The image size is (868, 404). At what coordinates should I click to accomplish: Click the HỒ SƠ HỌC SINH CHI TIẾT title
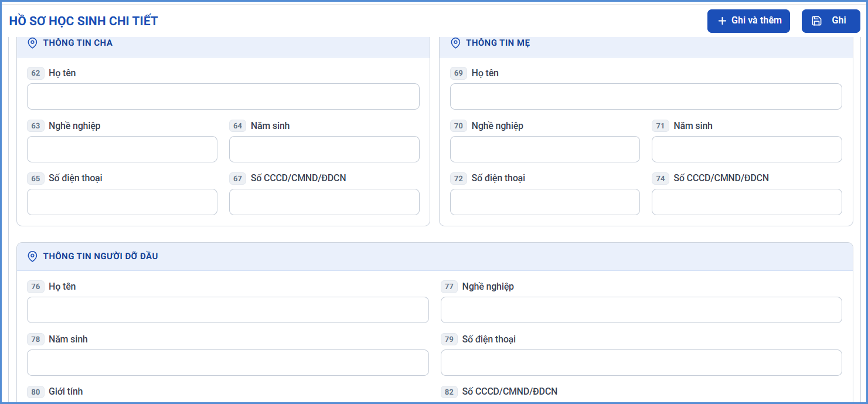(x=84, y=21)
